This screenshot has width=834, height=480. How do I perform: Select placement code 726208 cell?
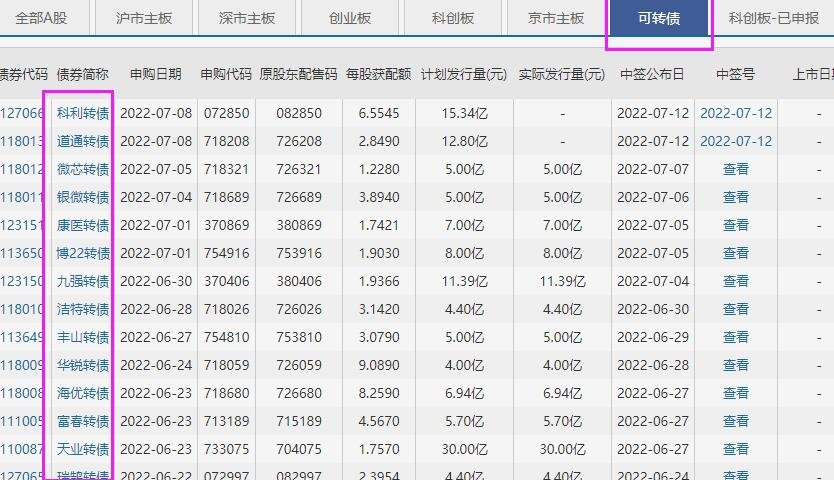299,142
